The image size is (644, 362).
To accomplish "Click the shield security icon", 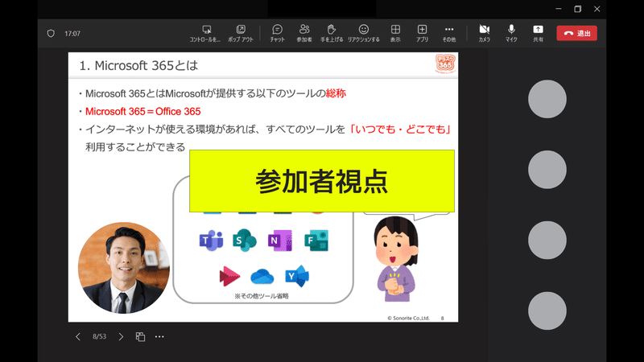I will pyautogui.click(x=51, y=33).
